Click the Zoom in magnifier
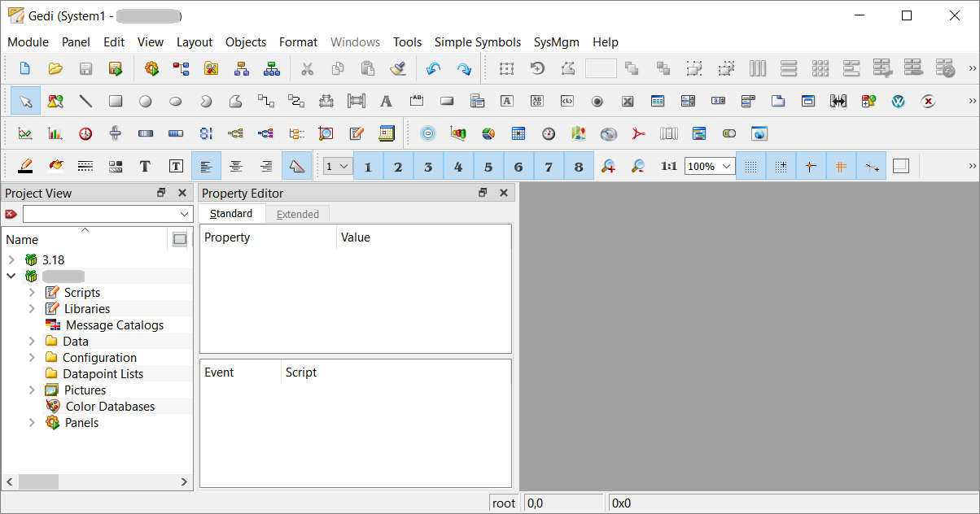 tap(608, 166)
